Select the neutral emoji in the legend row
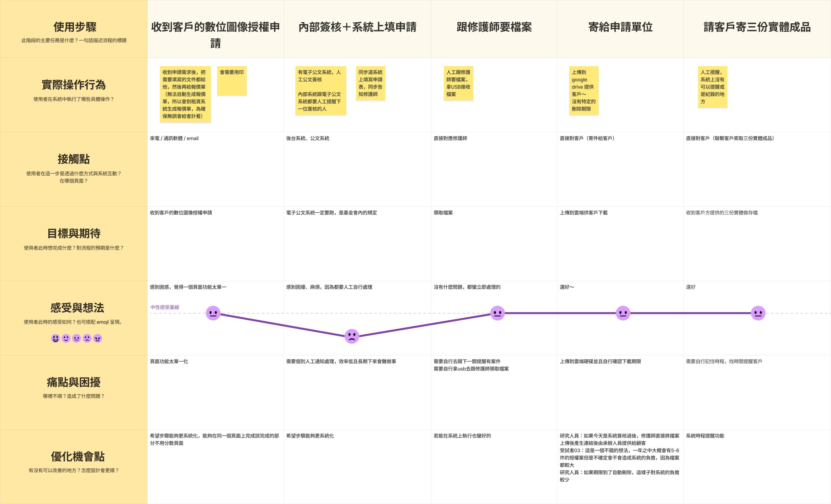Image resolution: width=831 pixels, height=504 pixels. click(77, 338)
